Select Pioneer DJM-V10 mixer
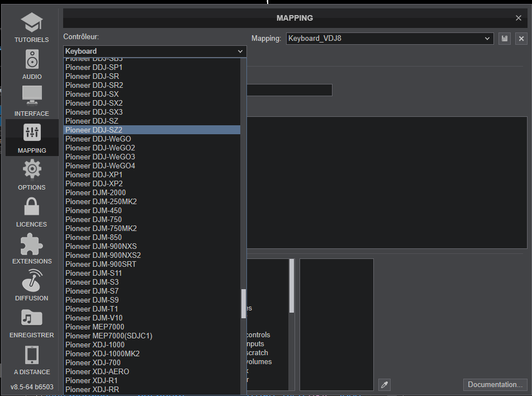Image resolution: width=532 pixels, height=396 pixels. click(151, 318)
